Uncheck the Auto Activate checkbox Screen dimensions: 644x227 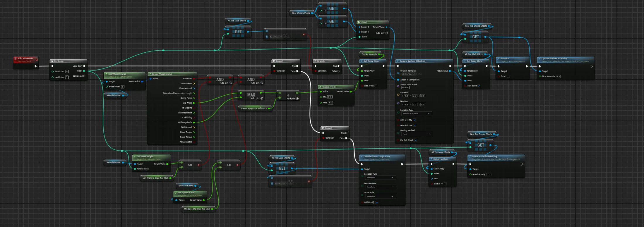415,125
